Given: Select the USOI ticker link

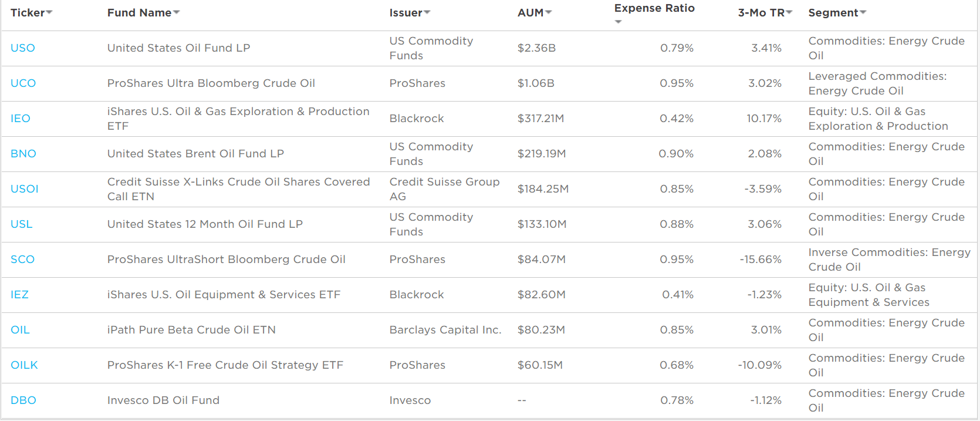Looking at the screenshot, I should click(x=25, y=189).
